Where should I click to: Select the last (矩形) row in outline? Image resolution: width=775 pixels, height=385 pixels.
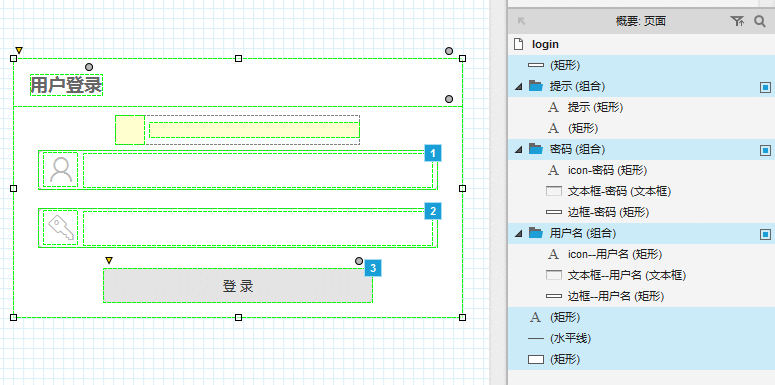coord(641,359)
